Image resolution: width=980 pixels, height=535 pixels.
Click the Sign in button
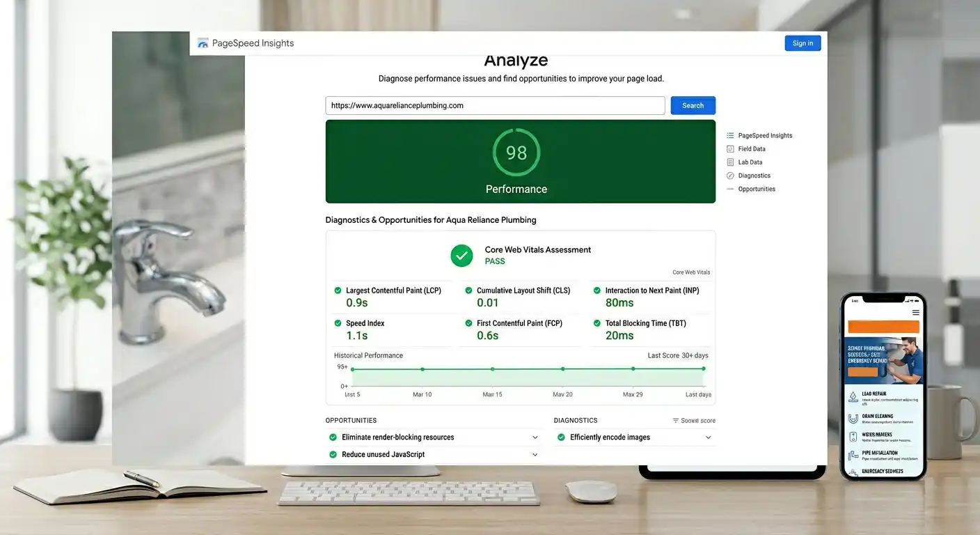pos(803,43)
